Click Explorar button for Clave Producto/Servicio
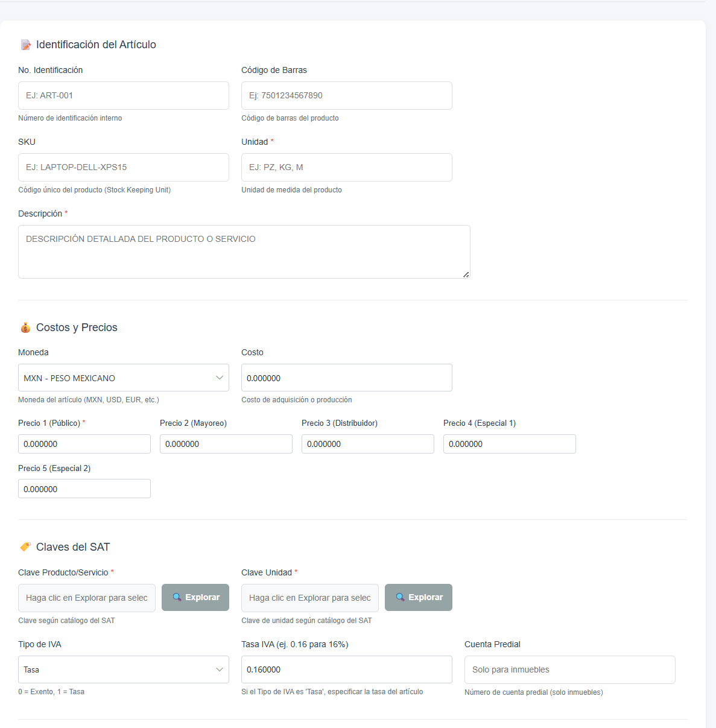 (x=195, y=597)
